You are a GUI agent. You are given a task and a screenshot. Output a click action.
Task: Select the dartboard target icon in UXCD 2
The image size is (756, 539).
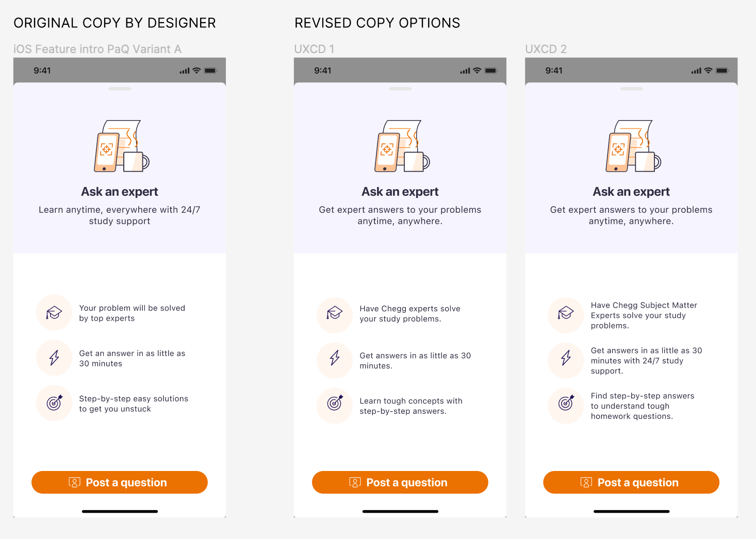[566, 406]
